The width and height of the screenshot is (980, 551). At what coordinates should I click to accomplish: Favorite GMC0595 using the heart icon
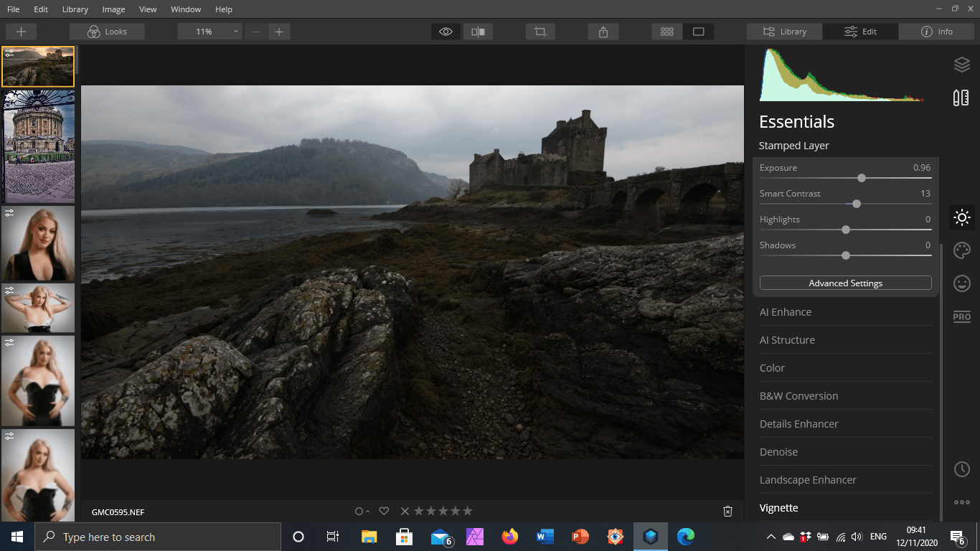(384, 511)
